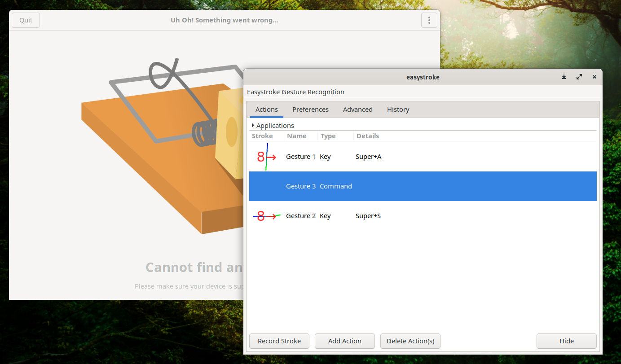Click Quit in the error window
Image resolution: width=621 pixels, height=364 pixels.
point(26,20)
